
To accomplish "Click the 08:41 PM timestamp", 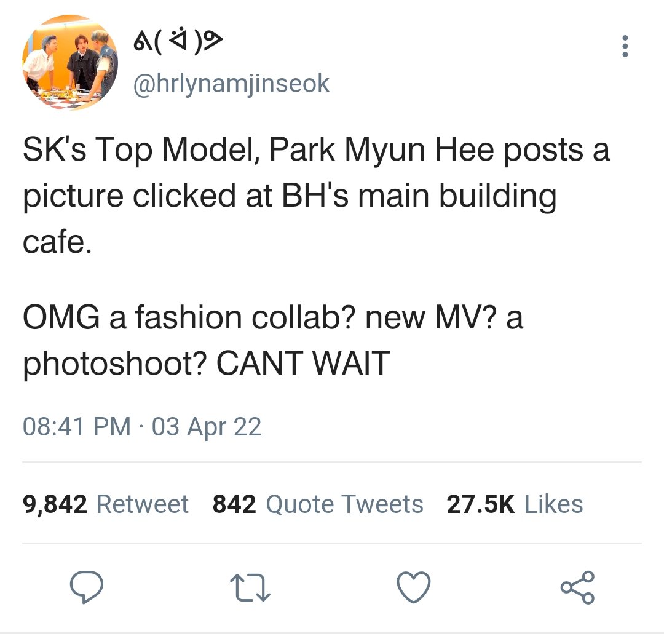I will (77, 426).
